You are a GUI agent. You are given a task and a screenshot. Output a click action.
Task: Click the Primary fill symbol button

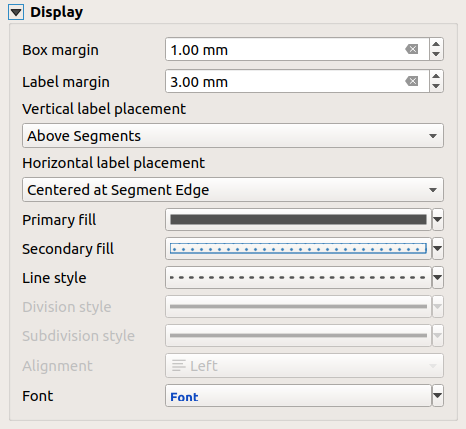pyautogui.click(x=298, y=219)
